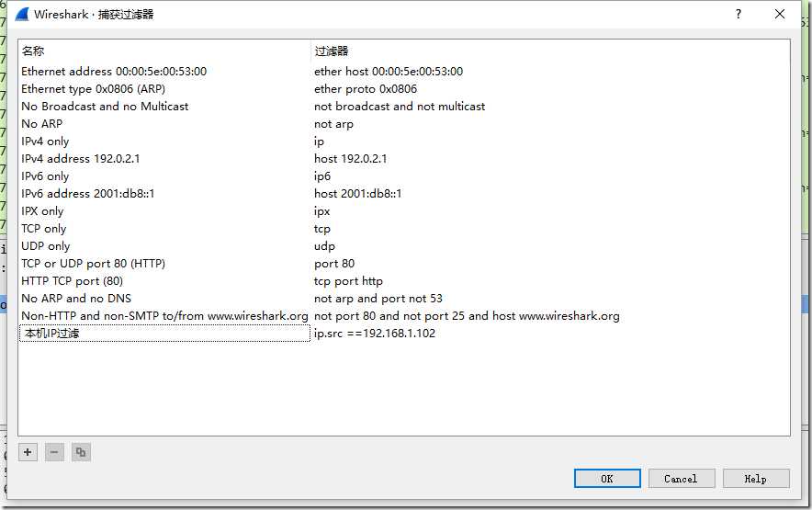Click the Wireshark shark fin title icon
This screenshot has height=510, width=812.
coord(22,14)
